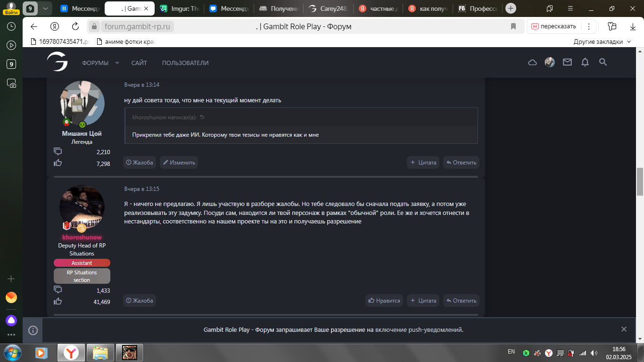Open browser history clock icon in sidebar
This screenshot has width=644, height=362.
(x=12, y=27)
